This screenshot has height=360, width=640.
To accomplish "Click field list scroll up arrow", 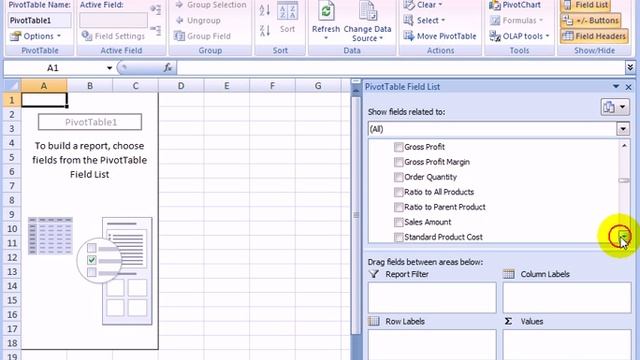I will click(x=624, y=146).
